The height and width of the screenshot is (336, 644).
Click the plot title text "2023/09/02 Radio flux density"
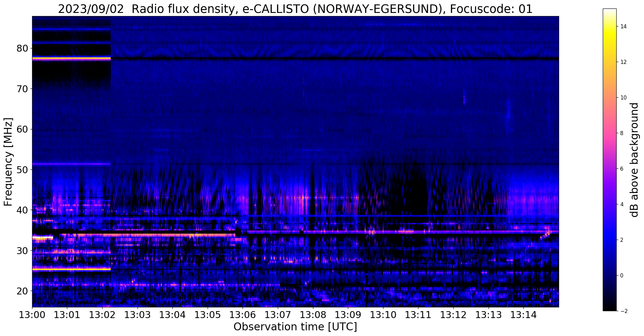tap(147, 9)
